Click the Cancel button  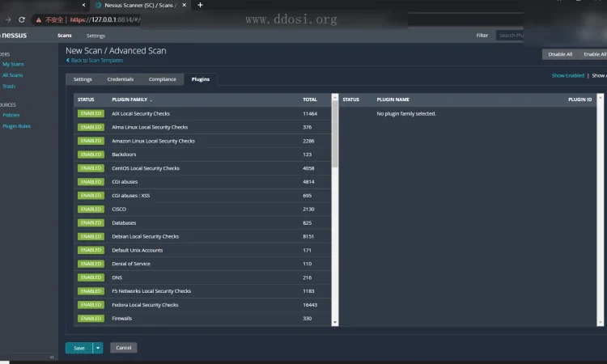[124, 348]
